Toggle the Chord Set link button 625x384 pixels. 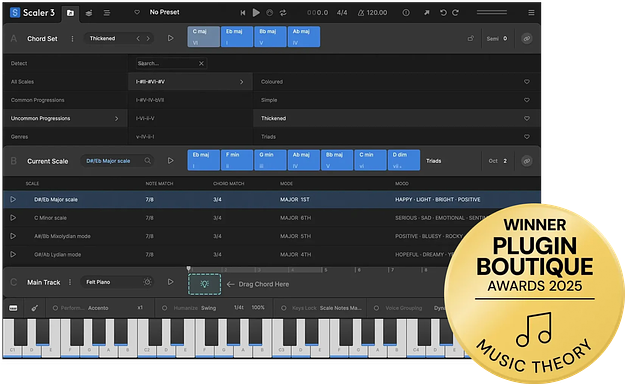coord(527,39)
